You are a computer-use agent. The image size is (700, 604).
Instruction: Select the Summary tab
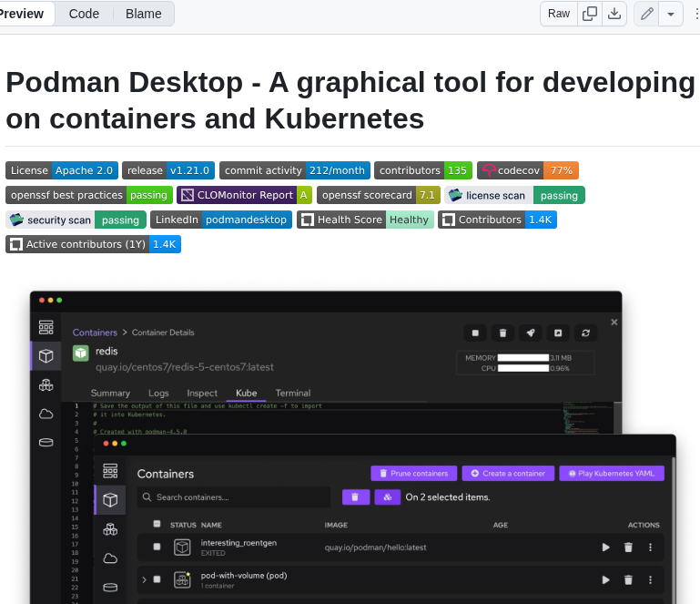pyautogui.click(x=110, y=394)
